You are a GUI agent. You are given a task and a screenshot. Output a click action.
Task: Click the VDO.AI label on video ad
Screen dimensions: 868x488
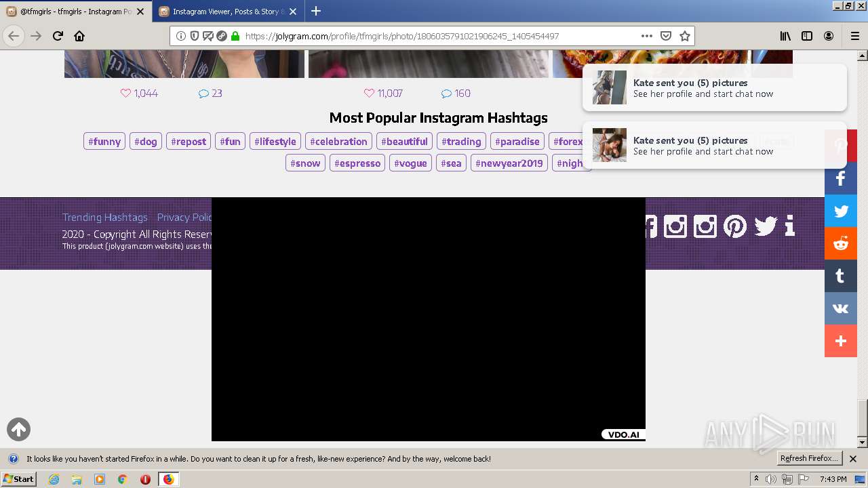tap(623, 434)
